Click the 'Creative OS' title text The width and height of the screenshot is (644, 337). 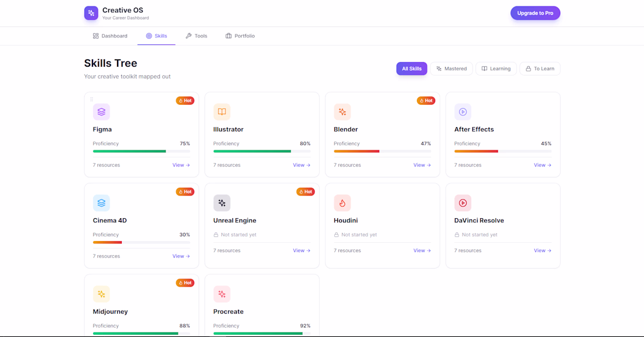pyautogui.click(x=123, y=11)
